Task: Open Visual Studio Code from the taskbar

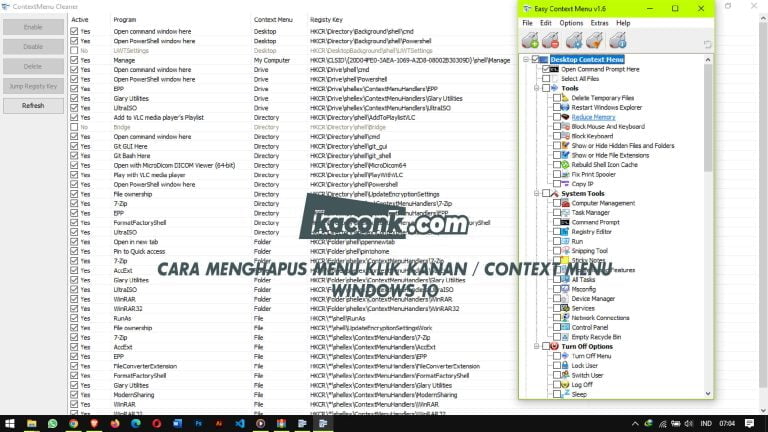Action: coord(240,423)
